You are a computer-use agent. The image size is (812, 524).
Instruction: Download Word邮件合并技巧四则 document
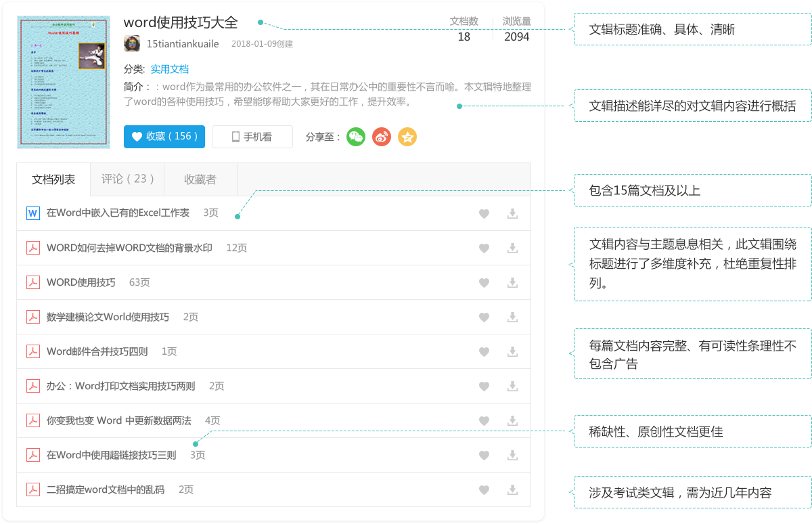click(513, 351)
